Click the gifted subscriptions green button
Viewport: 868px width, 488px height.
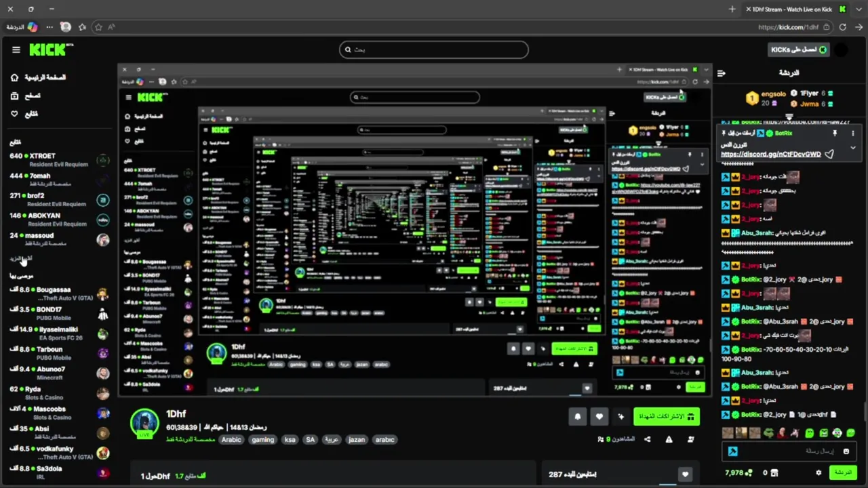tap(666, 416)
